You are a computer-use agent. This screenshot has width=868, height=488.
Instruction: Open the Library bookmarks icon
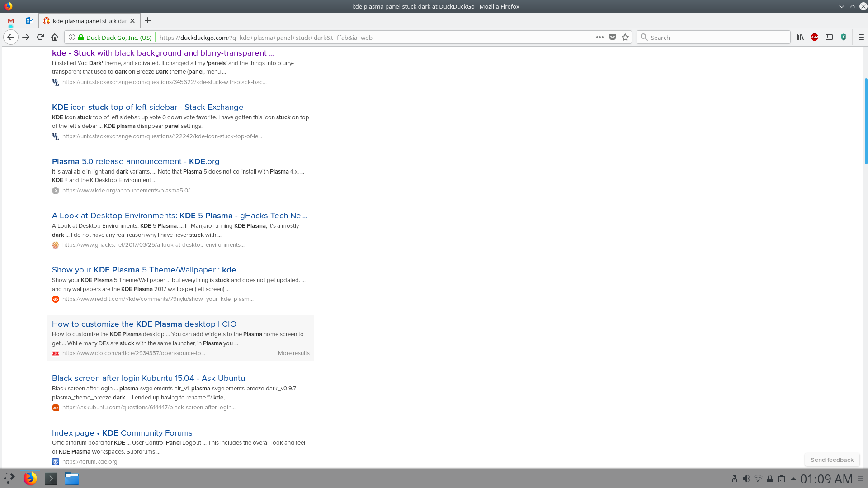click(800, 37)
